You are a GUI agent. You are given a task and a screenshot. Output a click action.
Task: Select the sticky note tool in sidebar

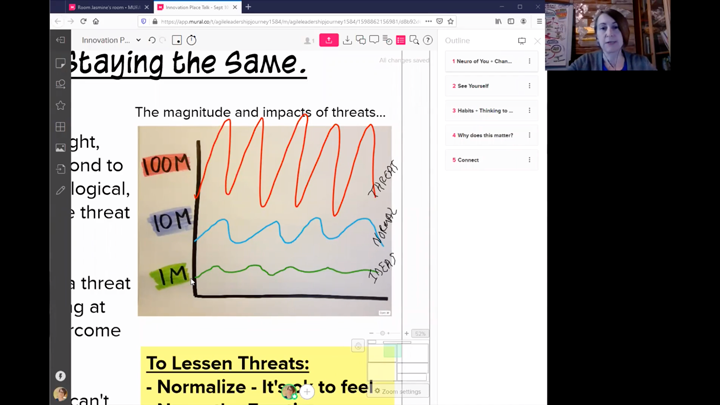[x=60, y=63]
